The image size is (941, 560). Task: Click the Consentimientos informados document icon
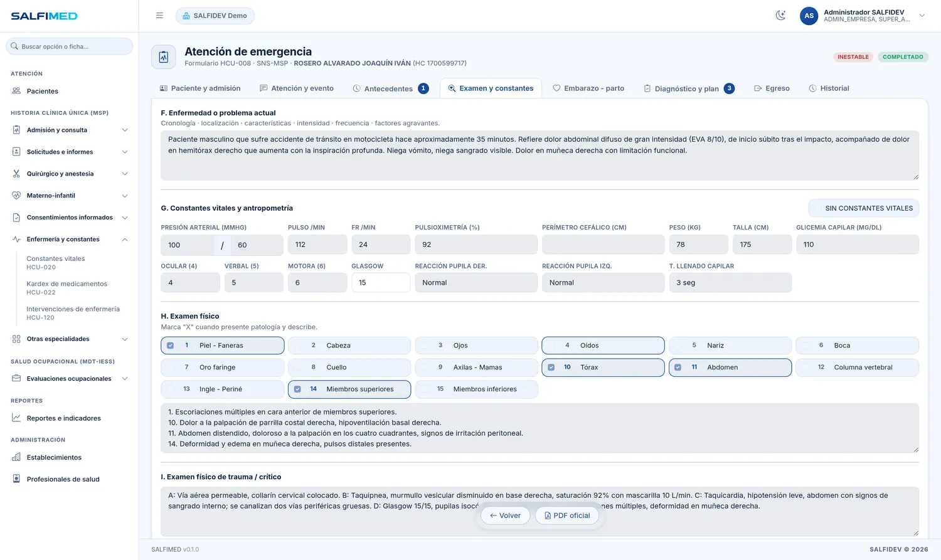16,218
